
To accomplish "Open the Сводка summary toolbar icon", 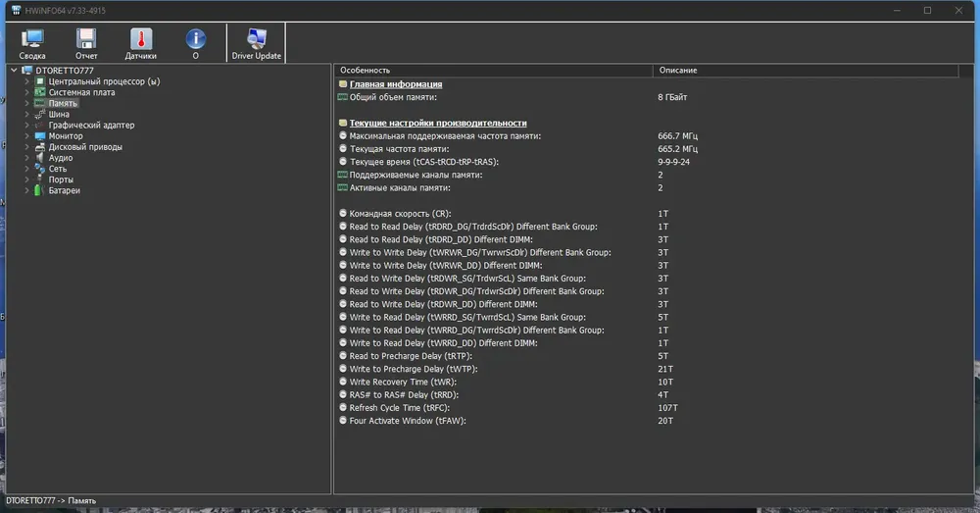I will 32,39.
